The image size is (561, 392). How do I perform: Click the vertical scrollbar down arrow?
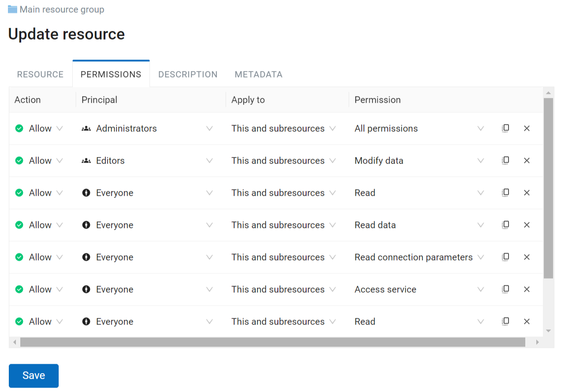[x=549, y=331]
